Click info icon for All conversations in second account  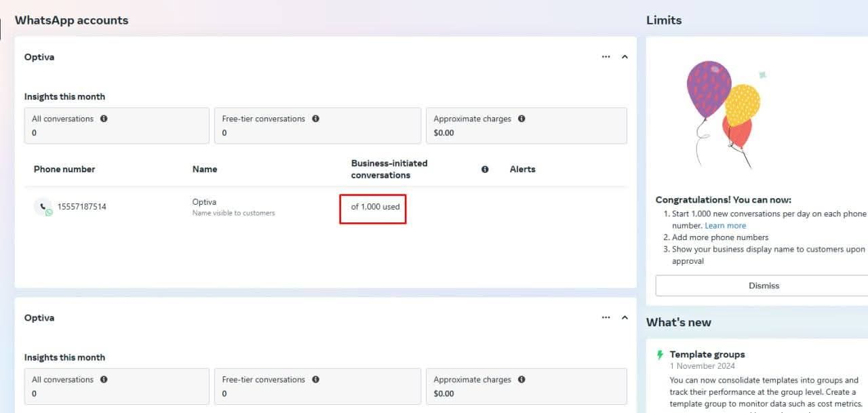click(104, 380)
